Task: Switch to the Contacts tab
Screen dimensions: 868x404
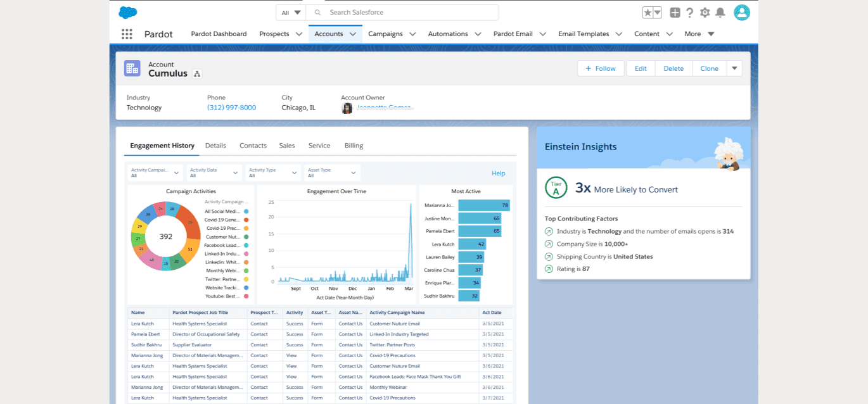Action: tap(253, 146)
